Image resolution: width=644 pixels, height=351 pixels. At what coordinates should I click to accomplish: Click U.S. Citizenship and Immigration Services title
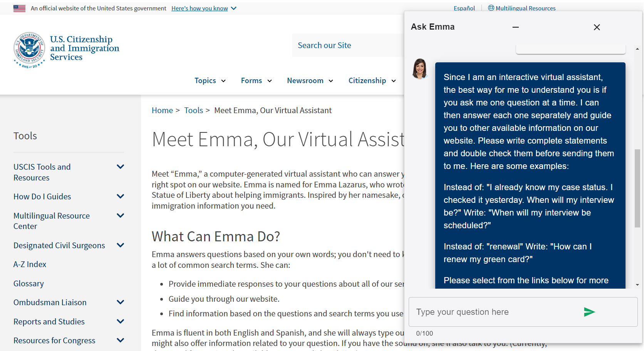click(85, 48)
